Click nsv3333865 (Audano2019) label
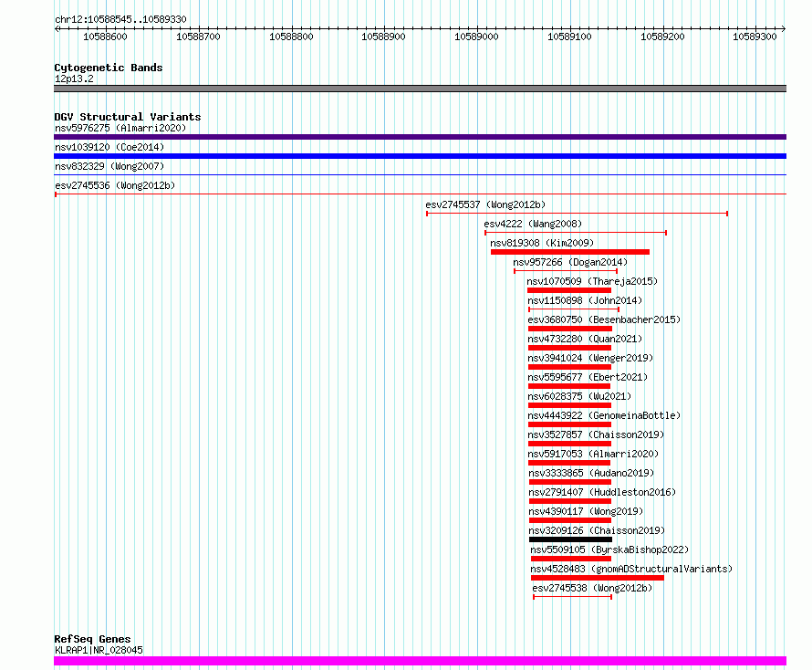812x670 pixels. 591,473
